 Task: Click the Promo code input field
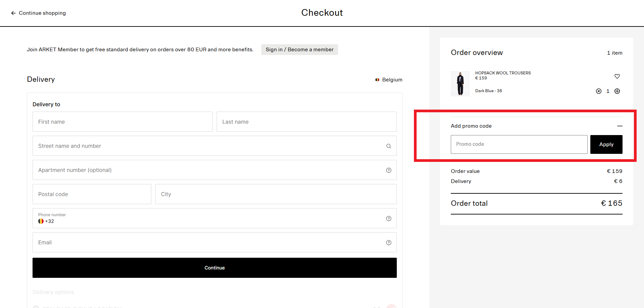pos(519,144)
